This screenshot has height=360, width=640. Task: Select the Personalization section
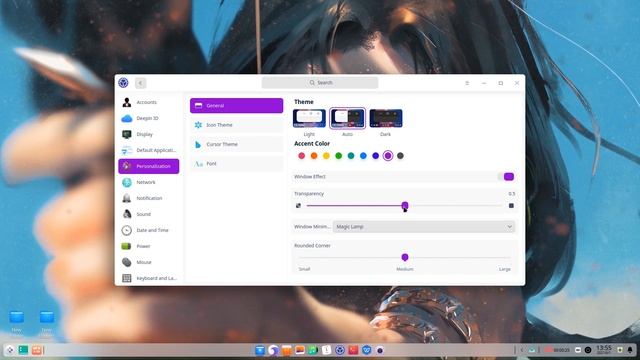click(x=149, y=166)
